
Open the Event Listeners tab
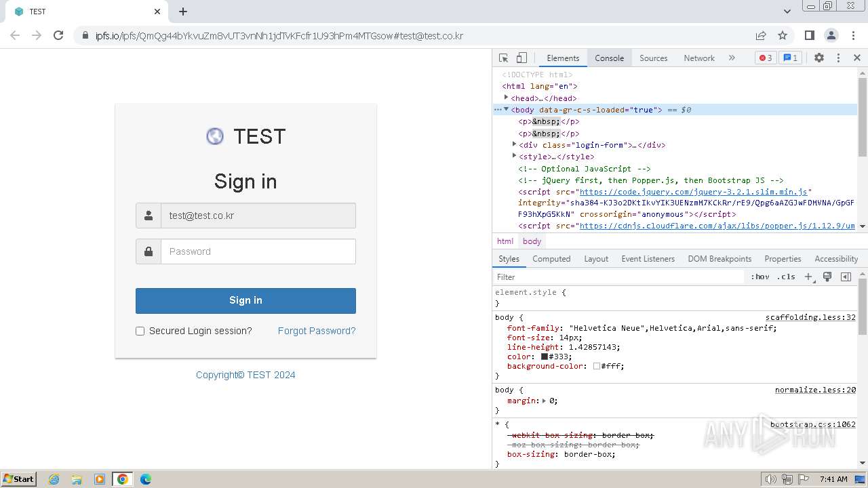pyautogui.click(x=648, y=259)
